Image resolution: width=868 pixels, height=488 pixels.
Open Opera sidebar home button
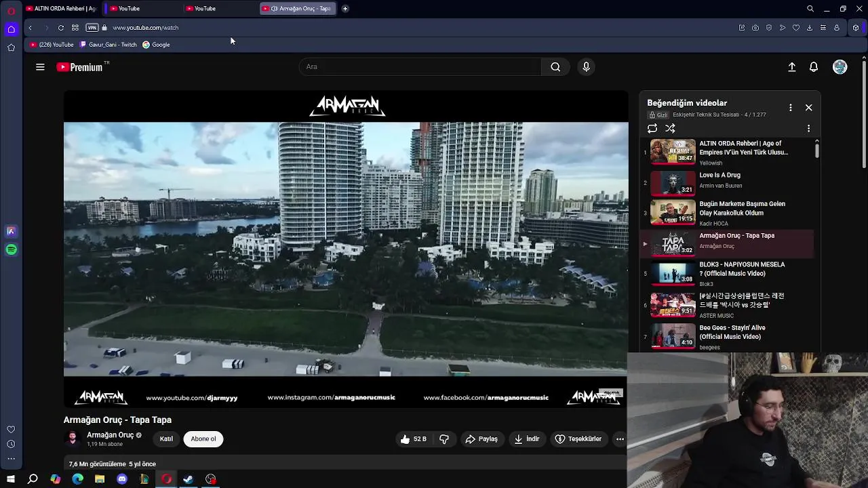tap(11, 29)
